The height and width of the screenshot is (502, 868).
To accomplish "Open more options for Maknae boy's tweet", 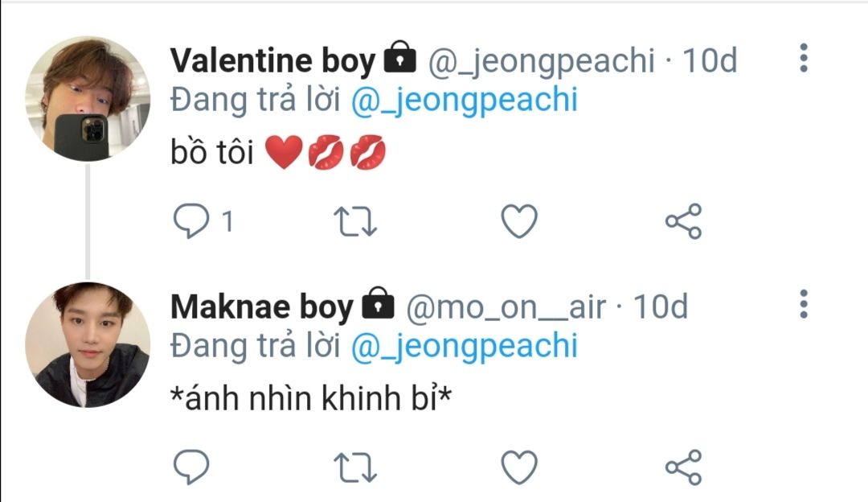I will pos(803,304).
